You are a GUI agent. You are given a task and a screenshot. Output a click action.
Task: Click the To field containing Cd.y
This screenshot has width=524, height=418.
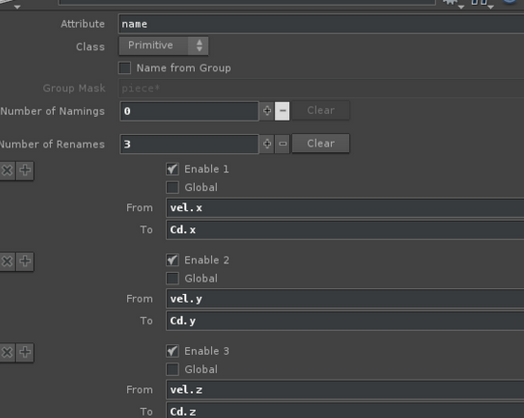345,321
